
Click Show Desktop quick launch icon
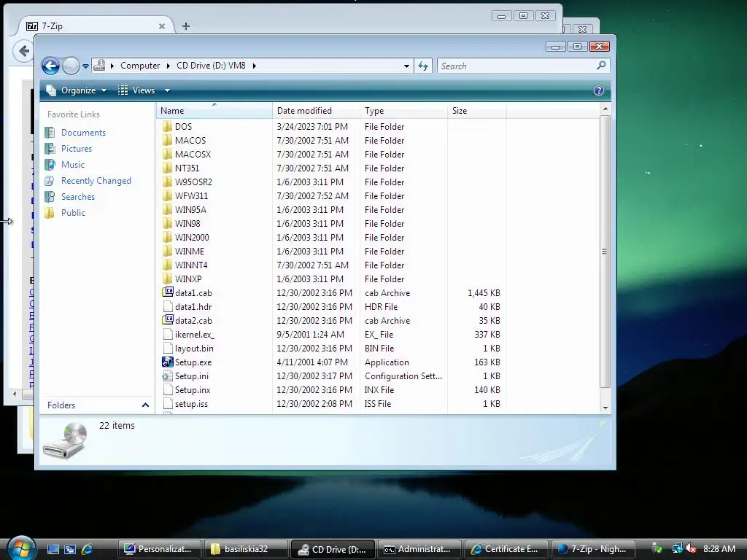[53, 549]
